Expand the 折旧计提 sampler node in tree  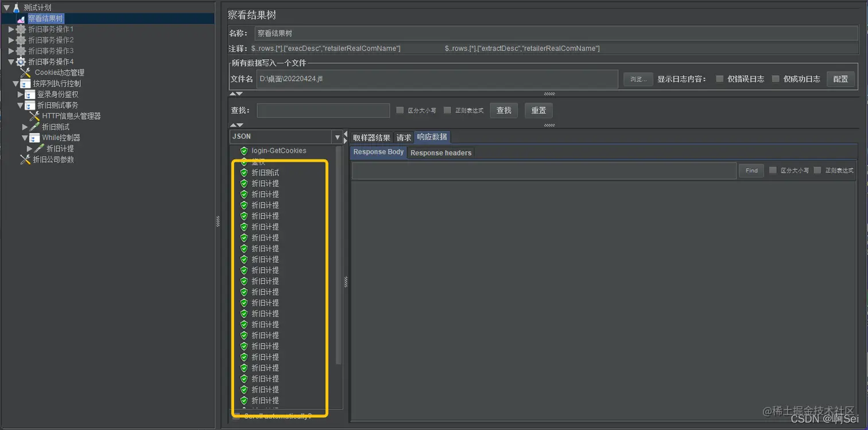(x=29, y=149)
